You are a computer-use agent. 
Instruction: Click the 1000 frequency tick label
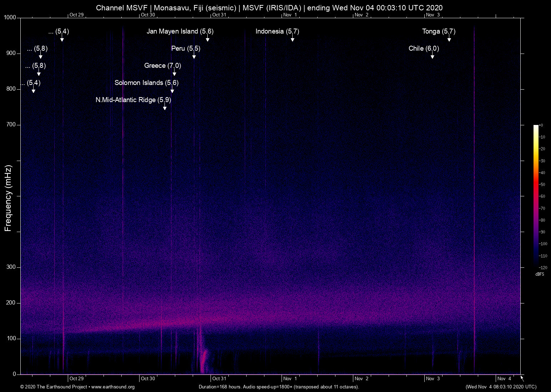coord(10,17)
